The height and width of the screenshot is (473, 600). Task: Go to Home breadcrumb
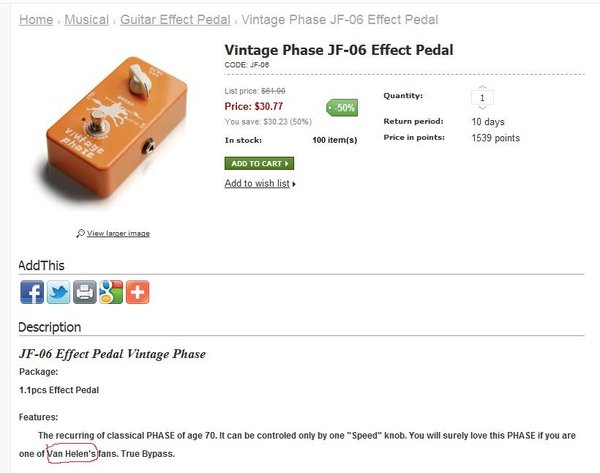pos(36,20)
